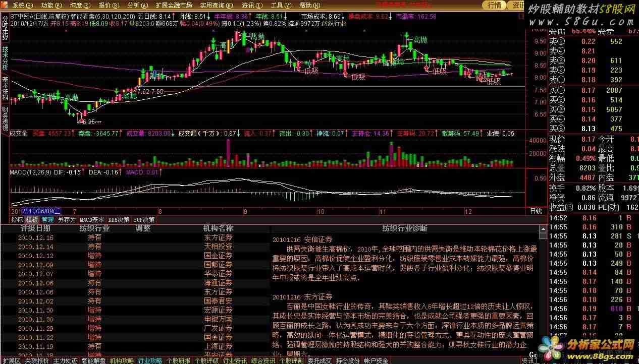
Task: Open the 智能解盘 bottom tab
Action: tap(94, 360)
